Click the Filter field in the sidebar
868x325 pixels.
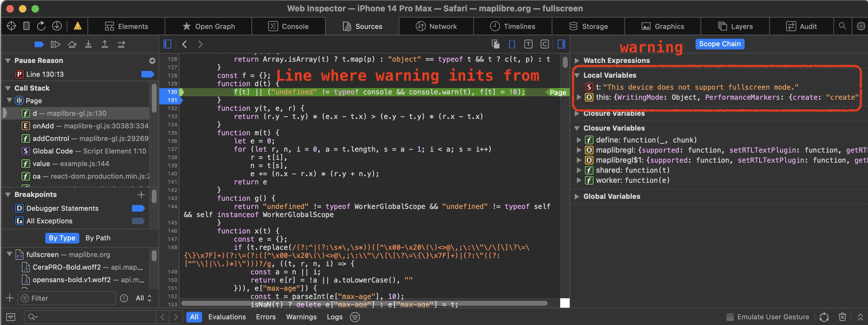(66, 298)
